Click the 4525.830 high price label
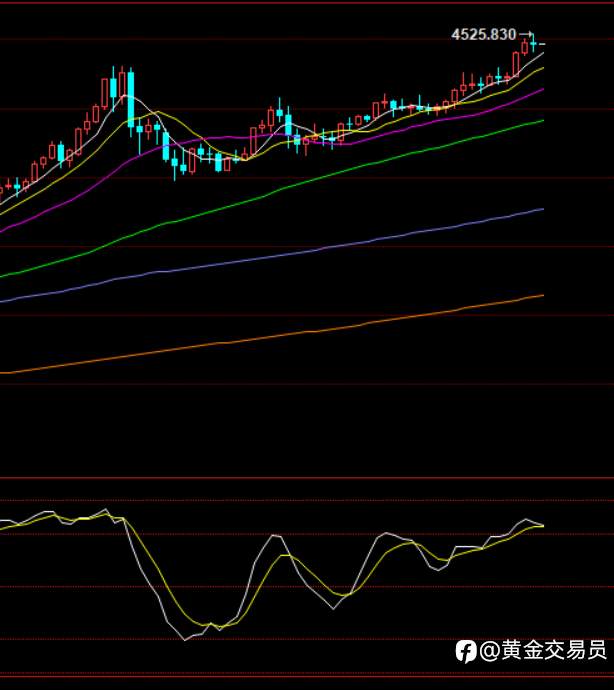This screenshot has height=690, width=614. pos(483,34)
